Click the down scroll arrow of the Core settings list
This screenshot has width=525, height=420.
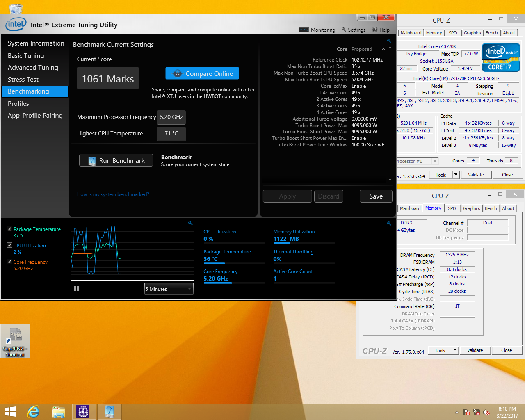coord(390,180)
